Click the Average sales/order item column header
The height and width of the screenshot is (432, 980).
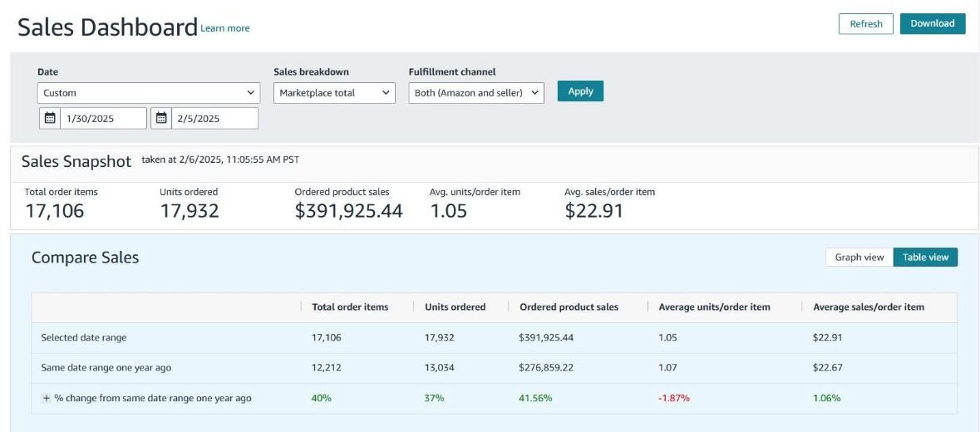[x=868, y=307]
